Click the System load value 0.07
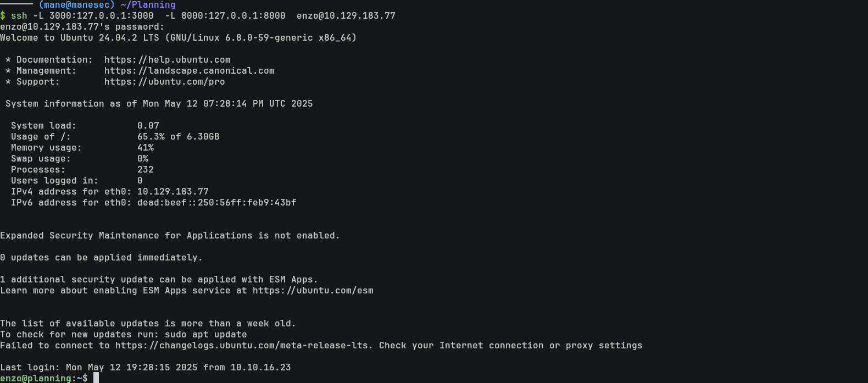The image size is (868, 383). pyautogui.click(x=148, y=126)
